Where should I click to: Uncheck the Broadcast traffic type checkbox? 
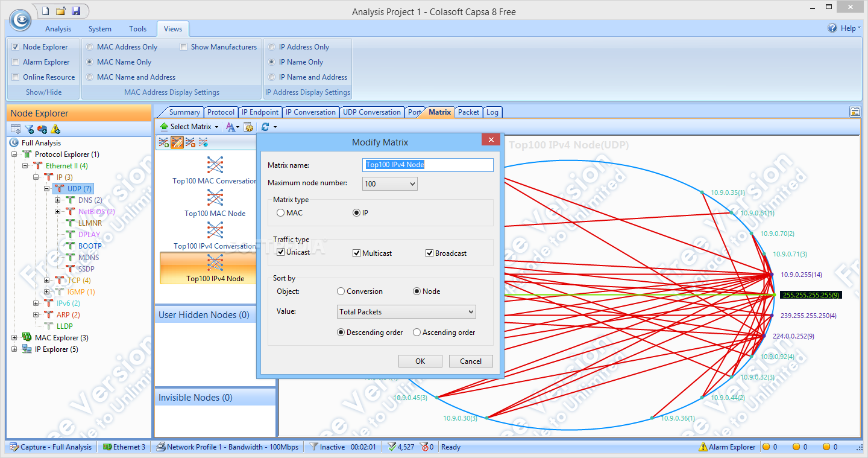pos(429,253)
